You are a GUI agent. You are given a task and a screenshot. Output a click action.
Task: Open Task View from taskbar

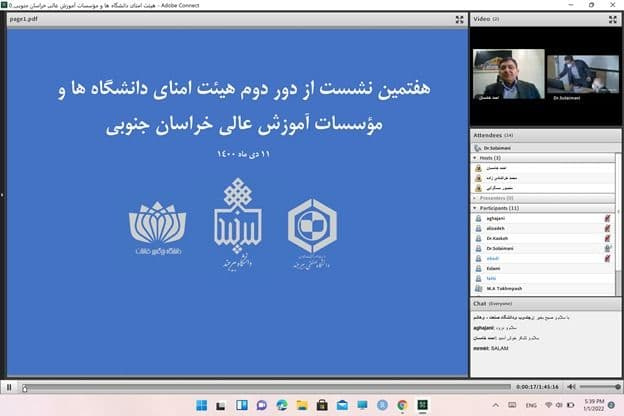[x=220, y=405]
